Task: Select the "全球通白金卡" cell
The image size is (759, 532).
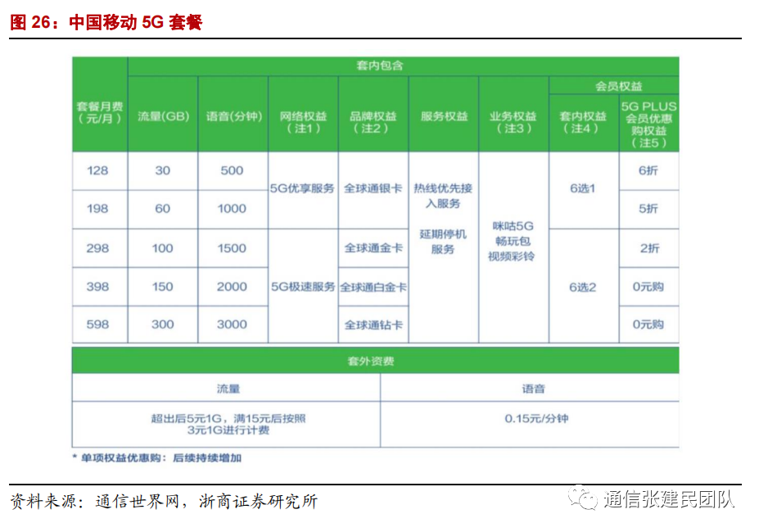Action: point(373,287)
